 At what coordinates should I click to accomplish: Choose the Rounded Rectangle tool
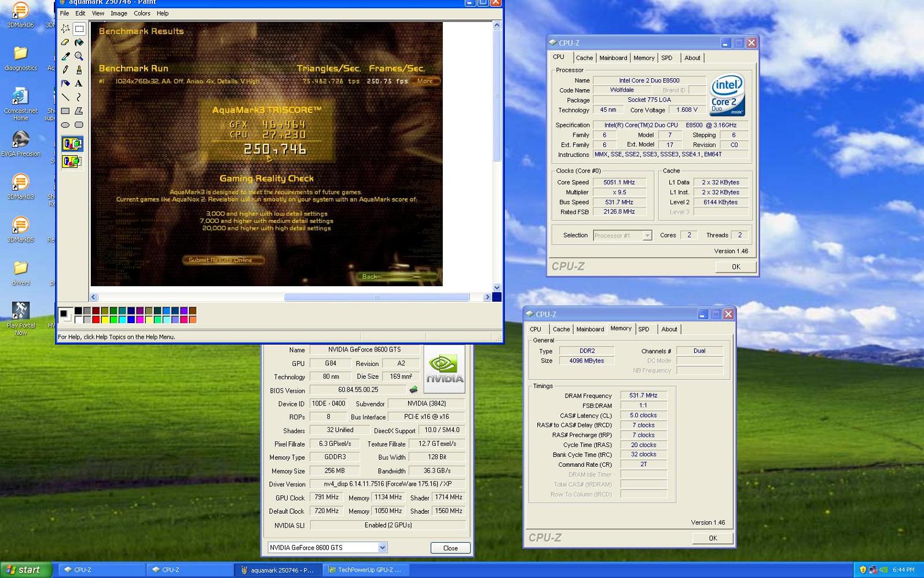pyautogui.click(x=79, y=125)
